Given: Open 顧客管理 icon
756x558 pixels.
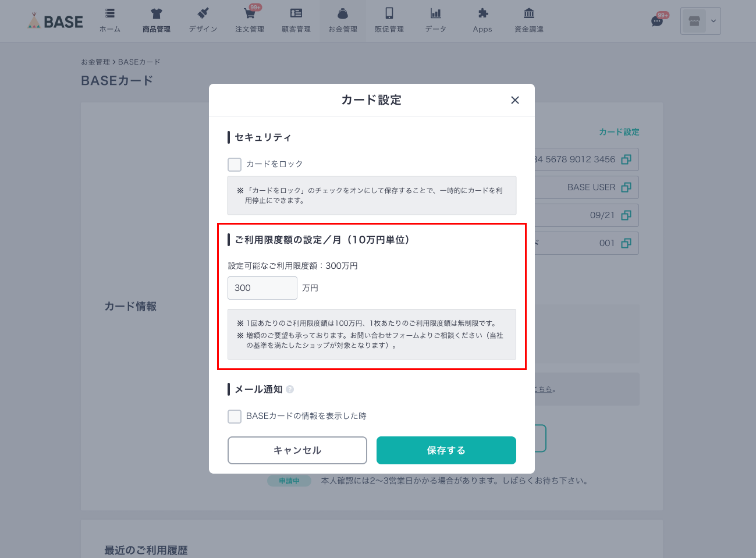Looking at the screenshot, I should (296, 13).
